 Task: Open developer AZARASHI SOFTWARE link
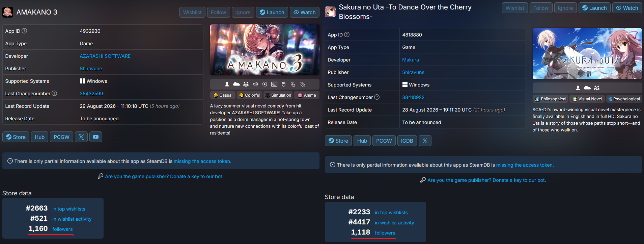(x=105, y=56)
